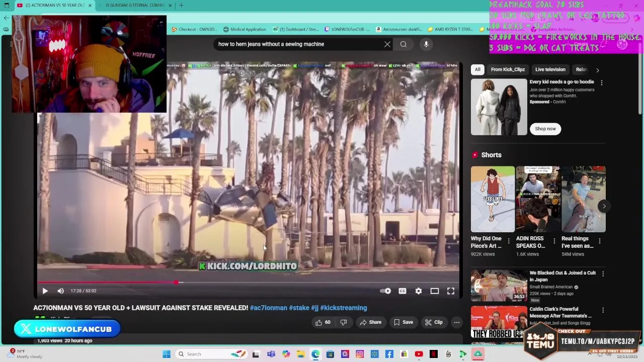Mute the video volume speaker icon
This screenshot has height=362, width=644.
click(x=61, y=291)
